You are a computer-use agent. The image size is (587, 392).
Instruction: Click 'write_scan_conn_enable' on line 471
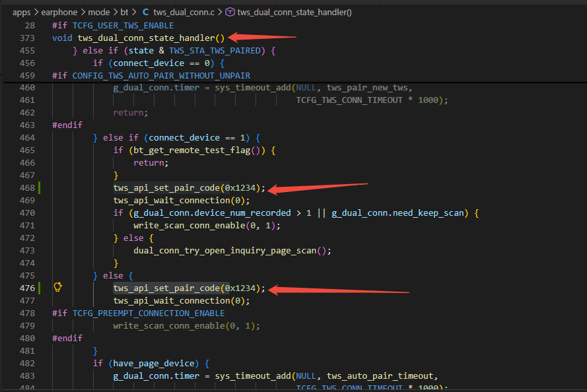coord(190,225)
